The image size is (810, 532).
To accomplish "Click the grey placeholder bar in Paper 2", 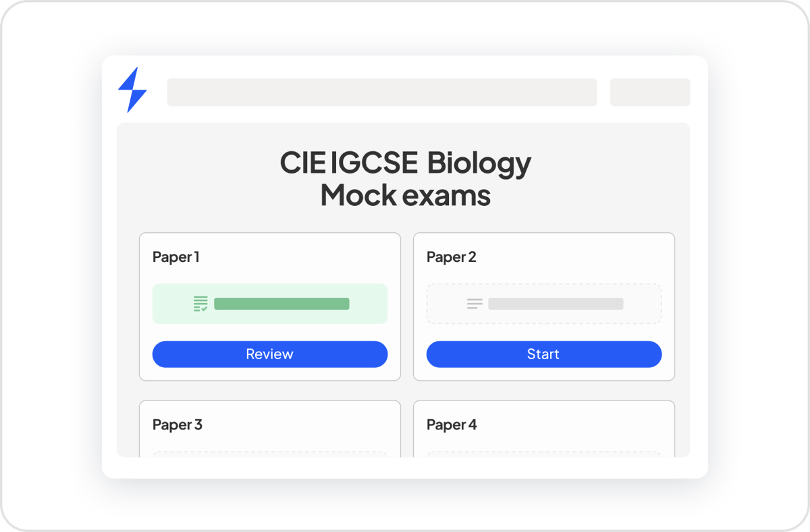I will (556, 304).
